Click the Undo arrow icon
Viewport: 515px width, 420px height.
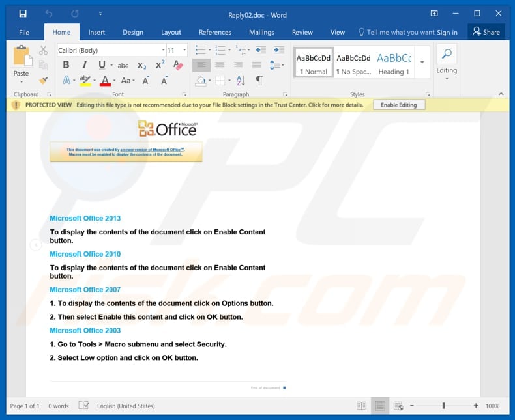click(49, 14)
